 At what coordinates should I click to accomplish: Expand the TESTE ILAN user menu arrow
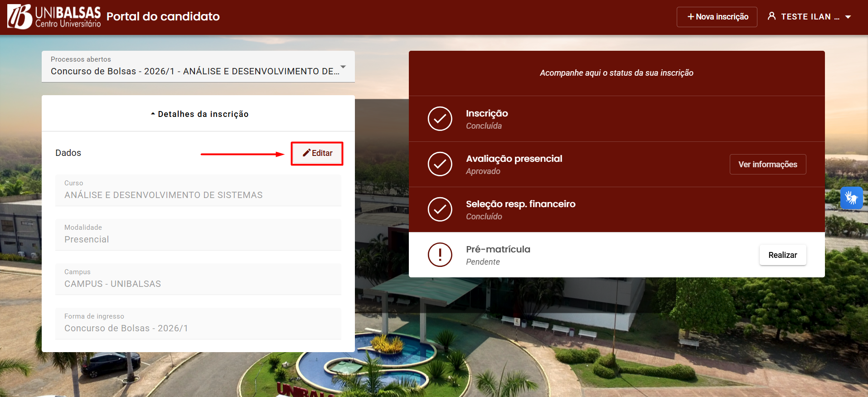pyautogui.click(x=848, y=17)
